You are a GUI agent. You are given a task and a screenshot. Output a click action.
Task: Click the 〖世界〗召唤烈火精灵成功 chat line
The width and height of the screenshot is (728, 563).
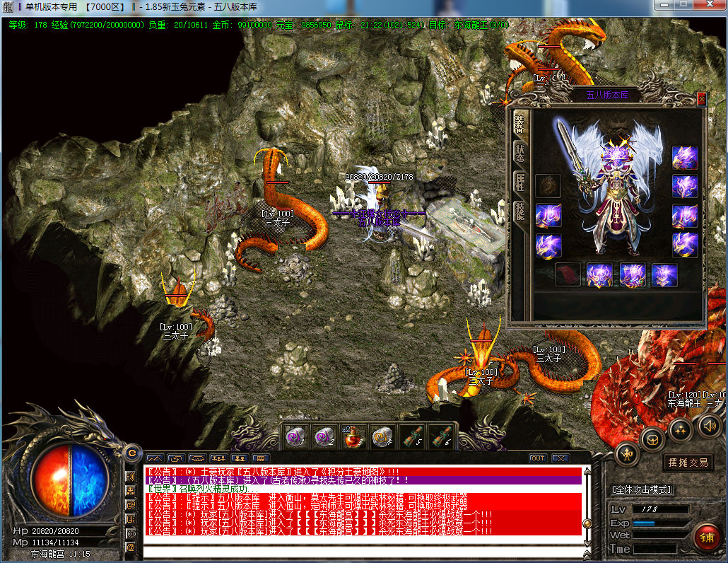202,489
